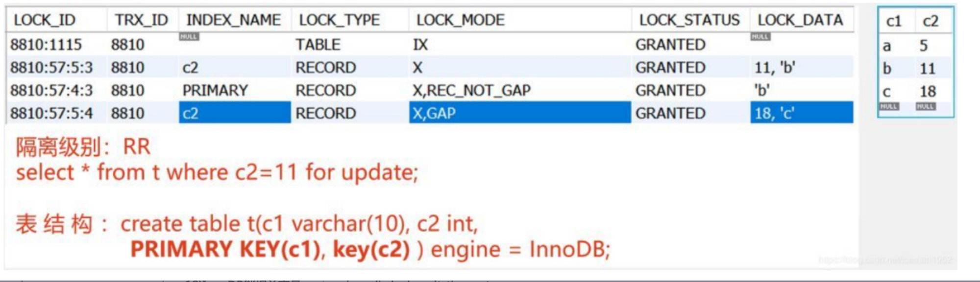
Task: Click the LOCK_ID column header
Action: coord(45,20)
